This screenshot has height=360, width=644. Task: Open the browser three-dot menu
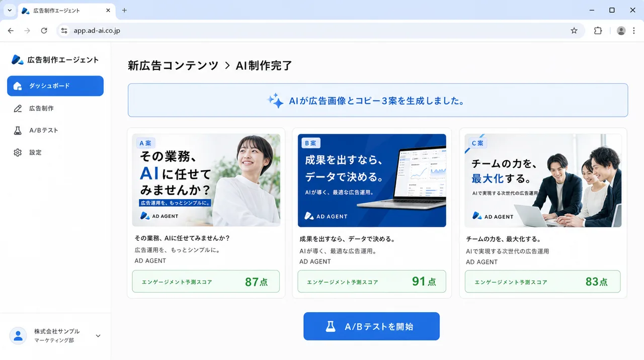tap(634, 31)
